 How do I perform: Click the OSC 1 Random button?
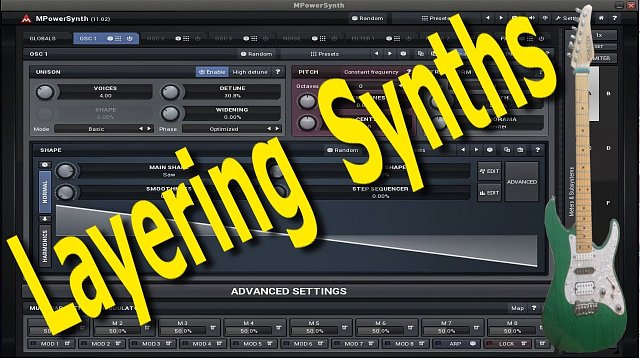(256, 53)
